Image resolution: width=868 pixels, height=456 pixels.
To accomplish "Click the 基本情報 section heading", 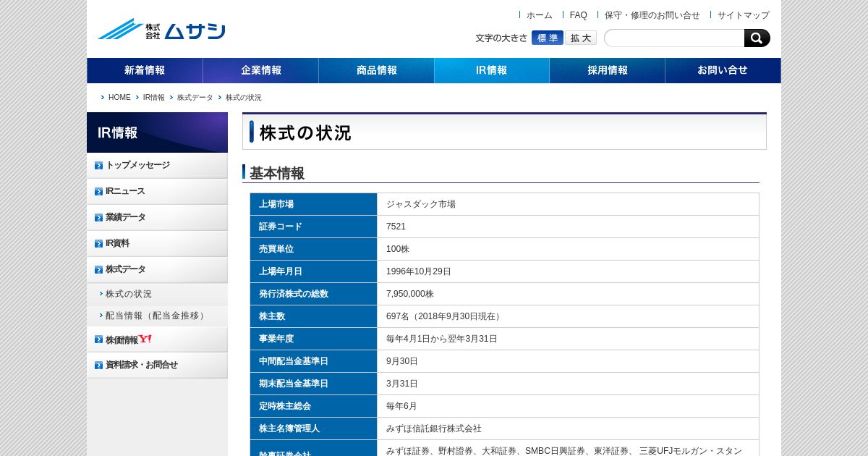I will click(x=277, y=173).
